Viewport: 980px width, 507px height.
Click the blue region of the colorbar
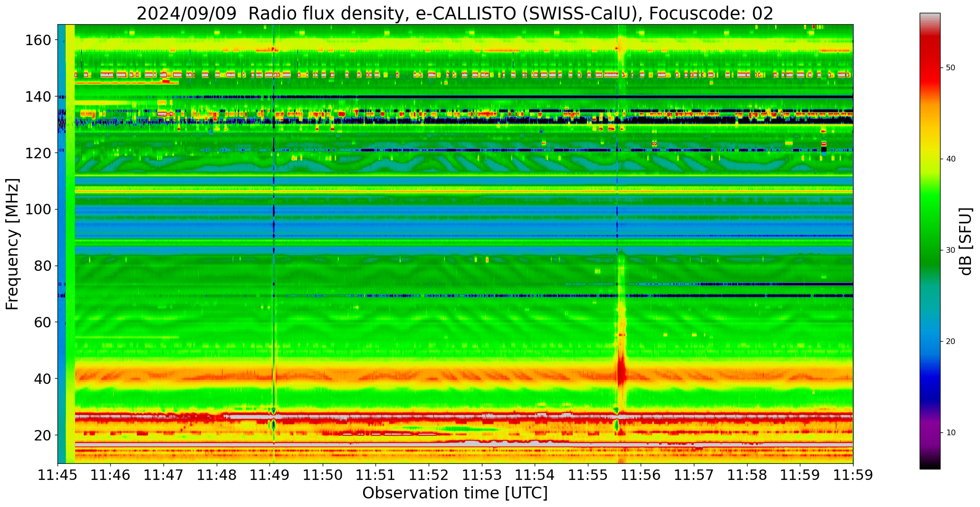(x=930, y=366)
